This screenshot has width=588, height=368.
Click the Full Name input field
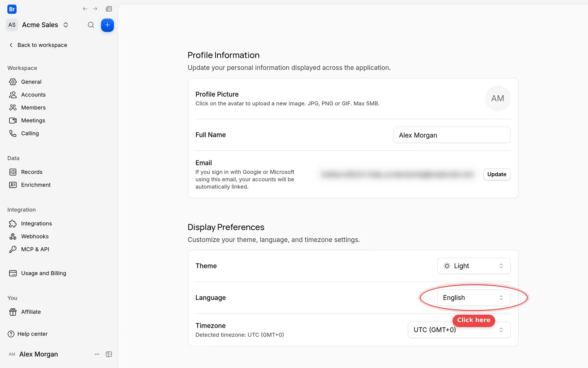[452, 135]
